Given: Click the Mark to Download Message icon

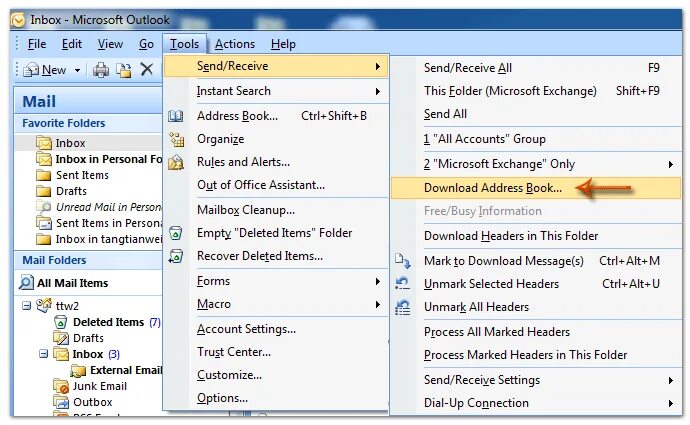Looking at the screenshot, I should [x=402, y=261].
